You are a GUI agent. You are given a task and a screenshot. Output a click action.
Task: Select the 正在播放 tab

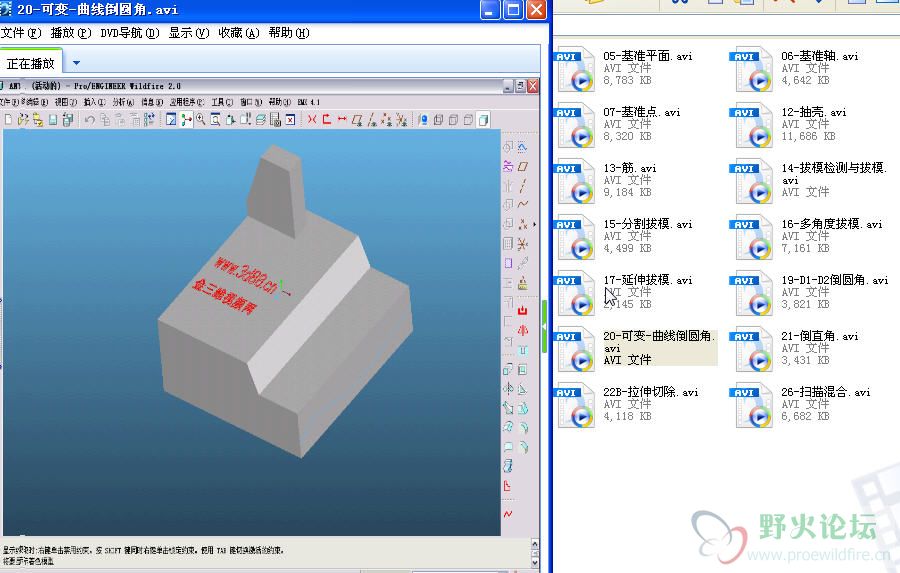31,63
